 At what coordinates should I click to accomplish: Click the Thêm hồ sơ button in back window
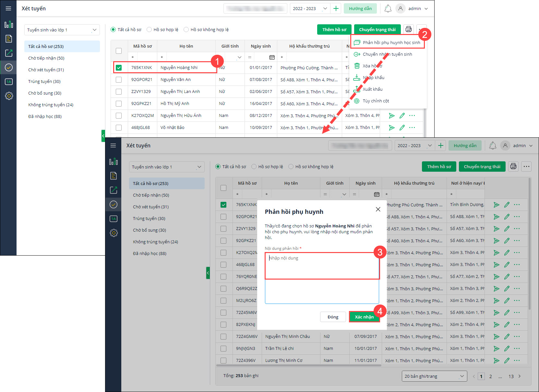pyautogui.click(x=334, y=29)
